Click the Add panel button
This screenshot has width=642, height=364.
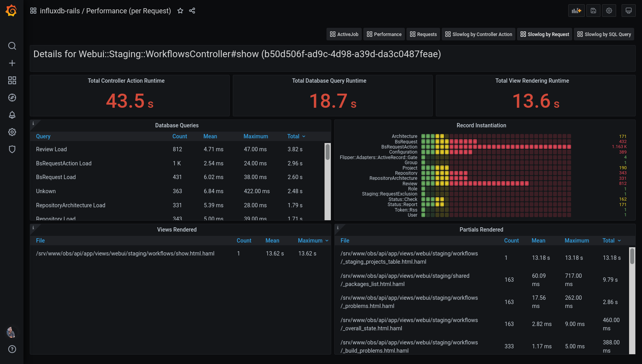576,11
